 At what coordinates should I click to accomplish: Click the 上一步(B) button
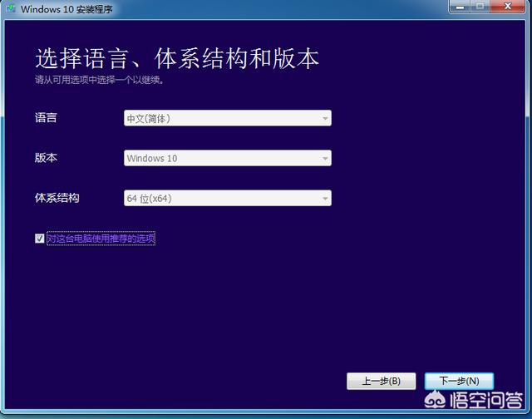click(382, 381)
